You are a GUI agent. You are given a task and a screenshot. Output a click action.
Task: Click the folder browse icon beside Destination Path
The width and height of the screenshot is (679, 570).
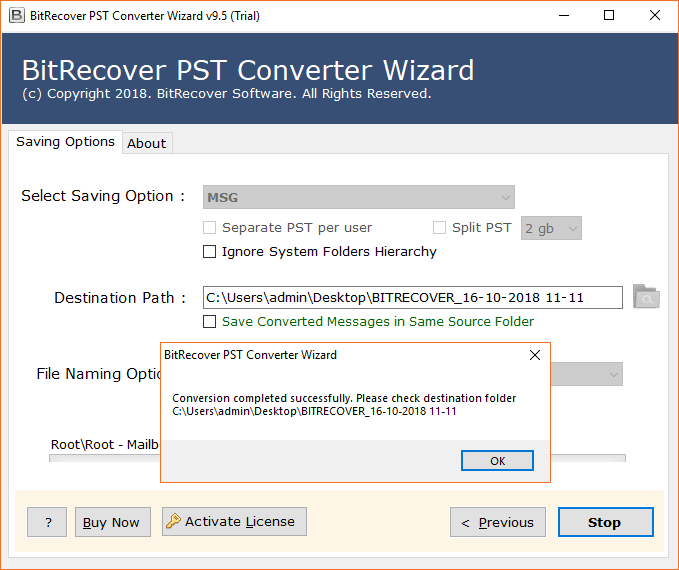click(x=646, y=297)
